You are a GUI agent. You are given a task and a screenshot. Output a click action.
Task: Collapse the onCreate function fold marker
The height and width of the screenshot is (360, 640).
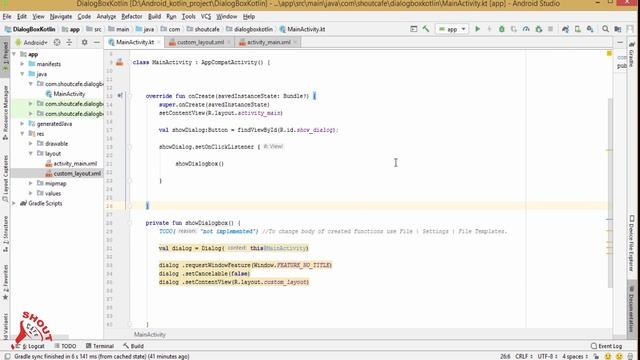tap(130, 96)
